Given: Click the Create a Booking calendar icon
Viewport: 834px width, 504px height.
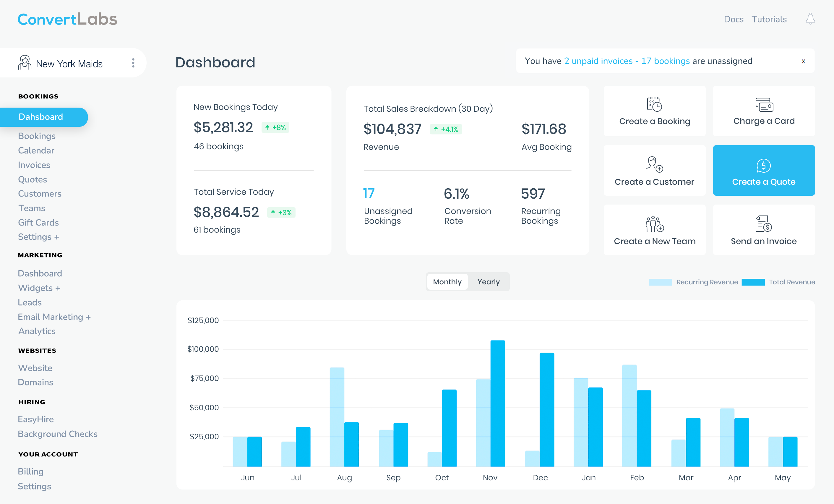Looking at the screenshot, I should pyautogui.click(x=654, y=104).
